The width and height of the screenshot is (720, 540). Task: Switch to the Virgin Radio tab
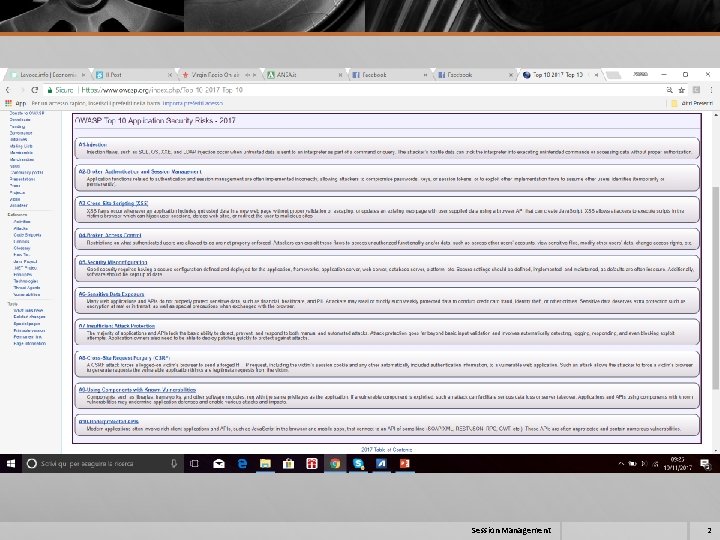coord(219,74)
